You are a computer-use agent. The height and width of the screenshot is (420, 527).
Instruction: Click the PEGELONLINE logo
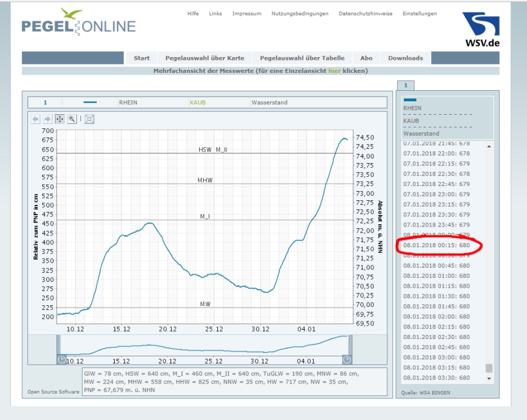79,23
